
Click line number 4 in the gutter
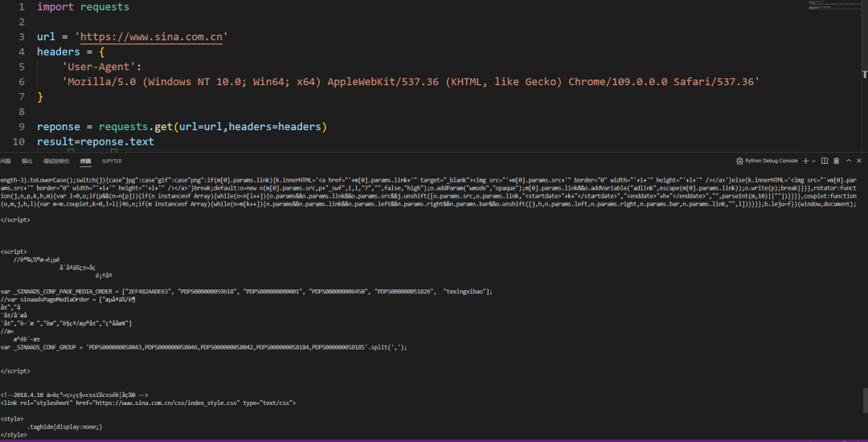[21, 52]
